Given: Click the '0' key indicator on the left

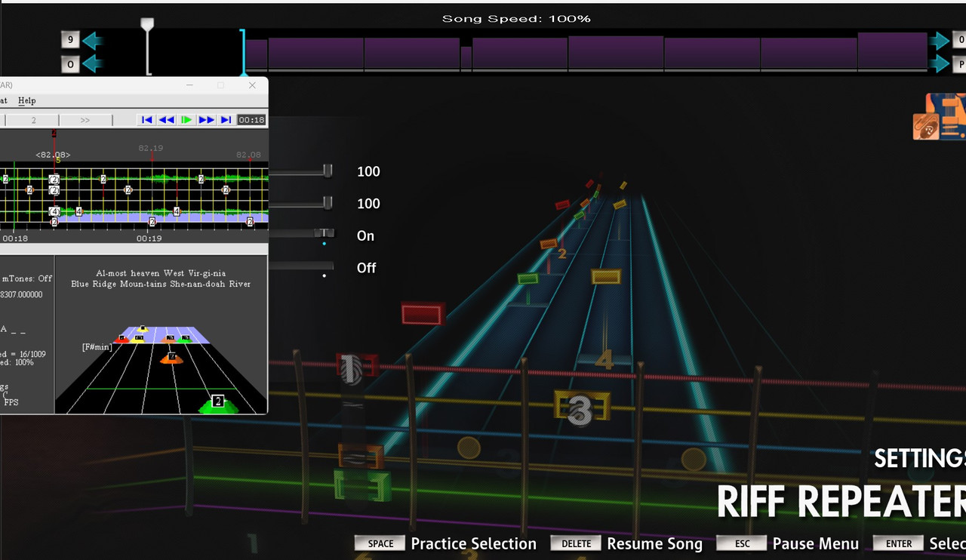Looking at the screenshot, I should click(70, 64).
